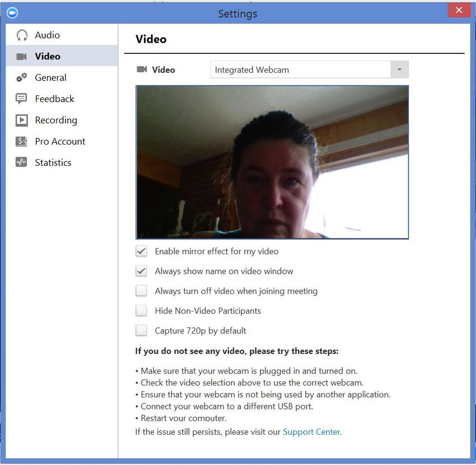
Task: Click the Feedback speech bubble icon
Action: (x=21, y=99)
